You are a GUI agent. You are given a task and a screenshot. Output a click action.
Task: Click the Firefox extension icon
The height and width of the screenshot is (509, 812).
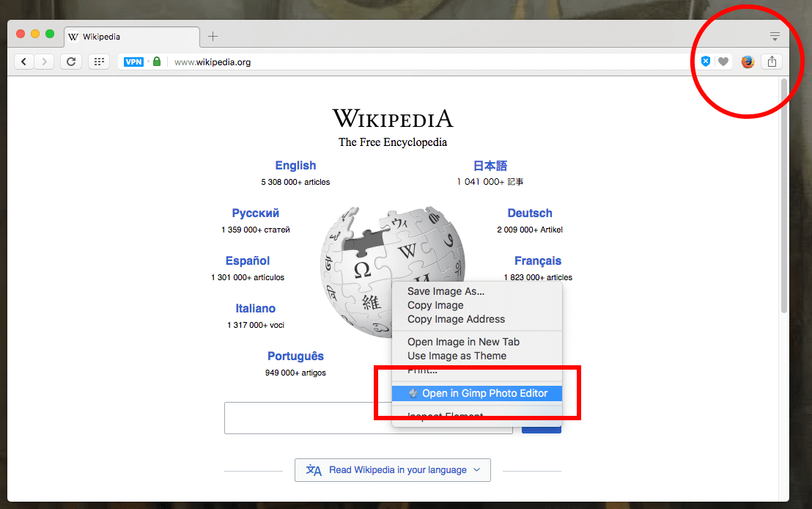point(748,62)
